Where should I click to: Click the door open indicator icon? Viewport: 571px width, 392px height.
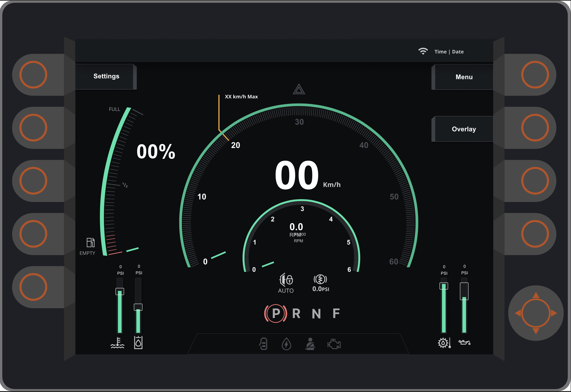[263, 344]
